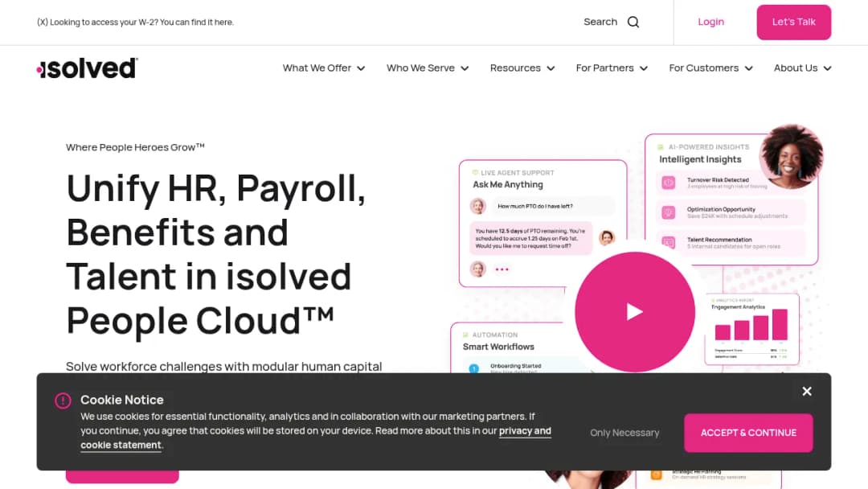The image size is (868, 489).
Task: Open the Who We Serve menu
Action: click(420, 68)
